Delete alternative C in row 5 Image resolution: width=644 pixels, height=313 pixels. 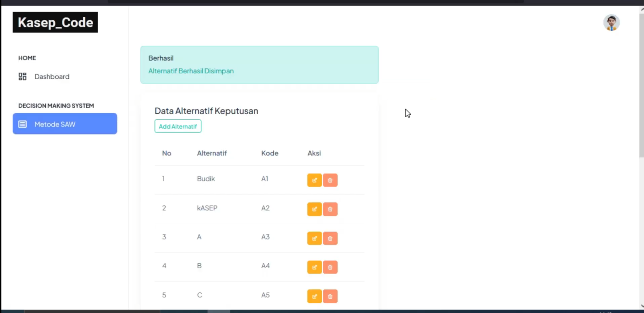click(330, 296)
